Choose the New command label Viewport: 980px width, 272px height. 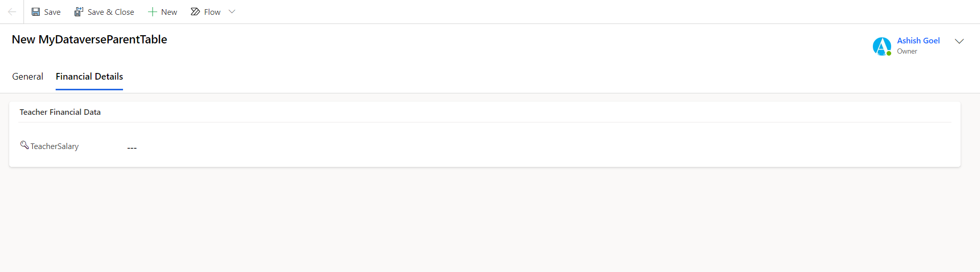(169, 12)
